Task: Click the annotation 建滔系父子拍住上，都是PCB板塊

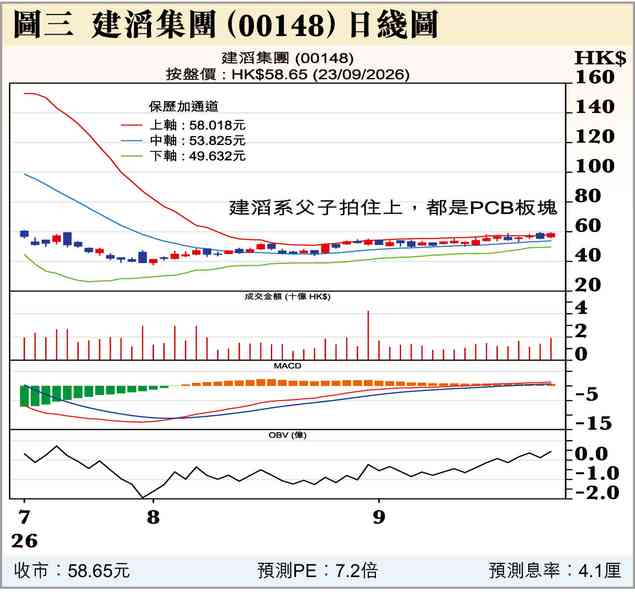Action: pyautogui.click(x=393, y=208)
